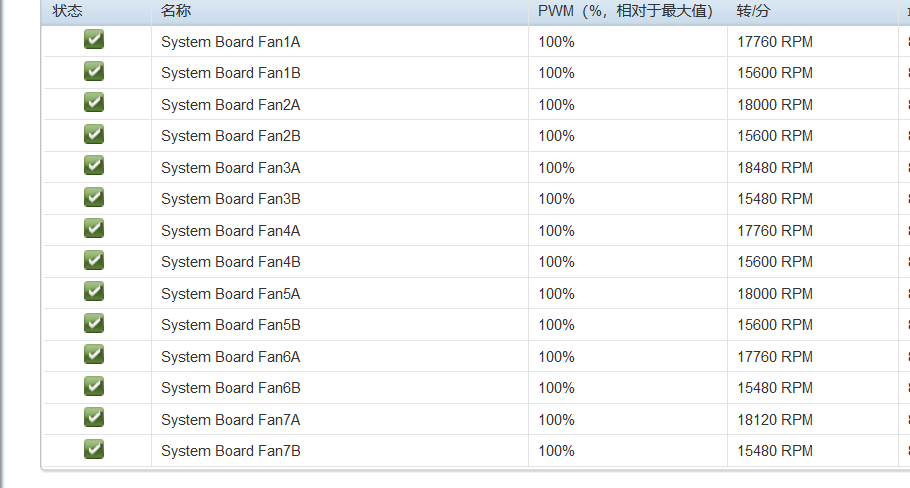Viewport: 910px width, 488px height.
Task: Click the 100% PWM value for Fan2A
Action: point(557,105)
